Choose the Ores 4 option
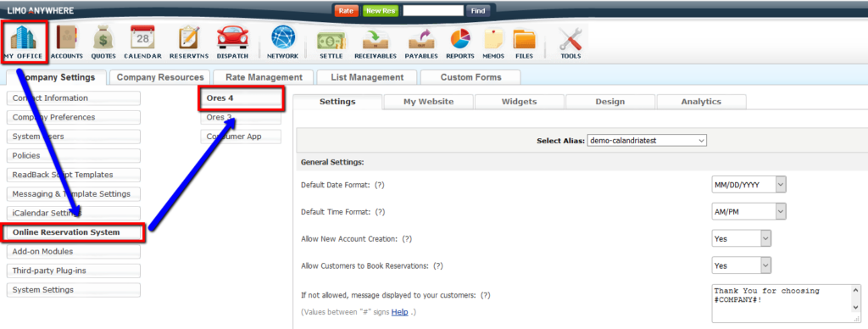 click(x=242, y=98)
